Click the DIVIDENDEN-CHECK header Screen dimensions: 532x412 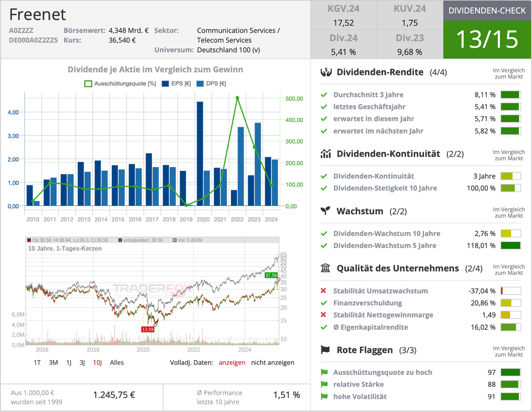click(x=487, y=10)
